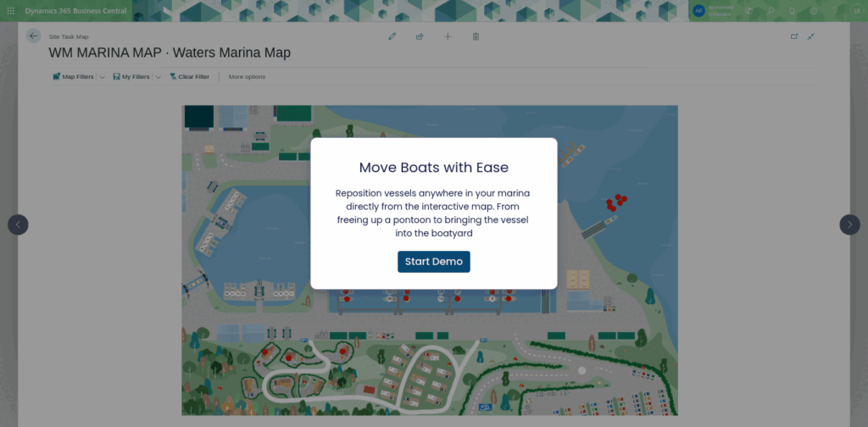The width and height of the screenshot is (868, 427).
Task: Open the settings gear icon
Action: (x=813, y=10)
